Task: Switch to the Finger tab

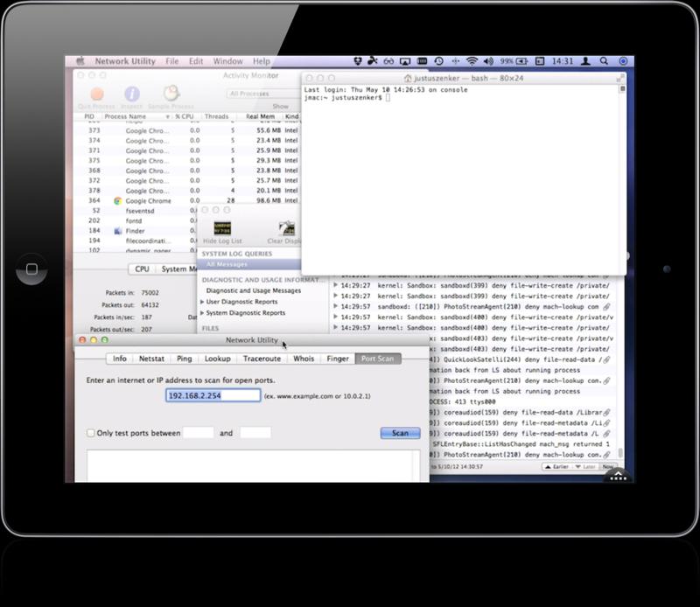Action: click(338, 359)
